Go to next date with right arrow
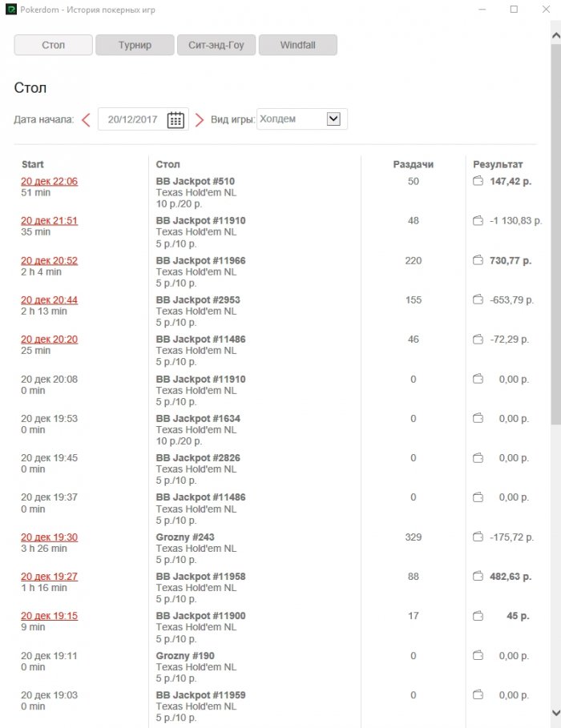This screenshot has width=561, height=728. tap(200, 120)
